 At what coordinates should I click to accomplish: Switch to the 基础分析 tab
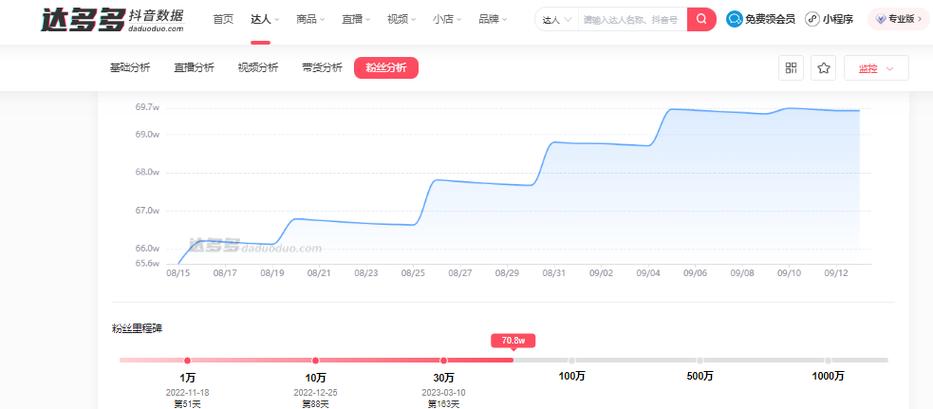coord(130,68)
